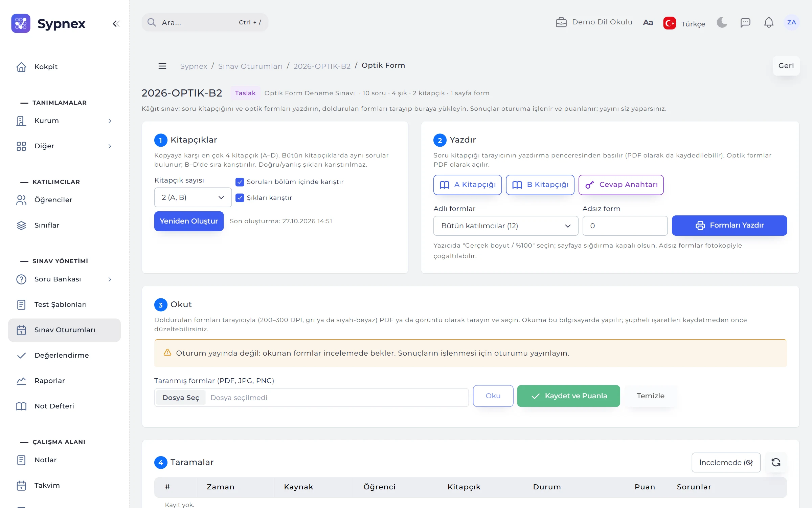This screenshot has height=508, width=812.
Task: Click the Demo Dil Okulu briefcase icon
Action: (561, 22)
